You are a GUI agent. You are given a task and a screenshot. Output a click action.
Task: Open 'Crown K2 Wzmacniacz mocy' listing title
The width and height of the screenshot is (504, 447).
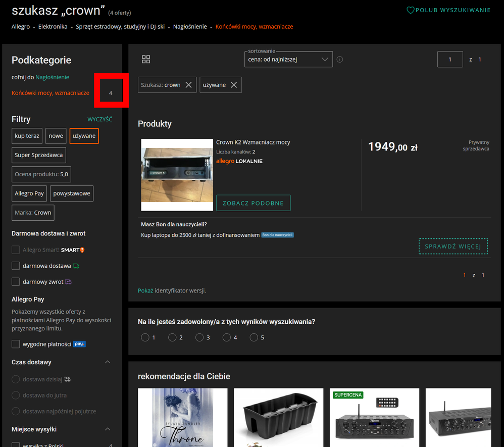point(253,142)
